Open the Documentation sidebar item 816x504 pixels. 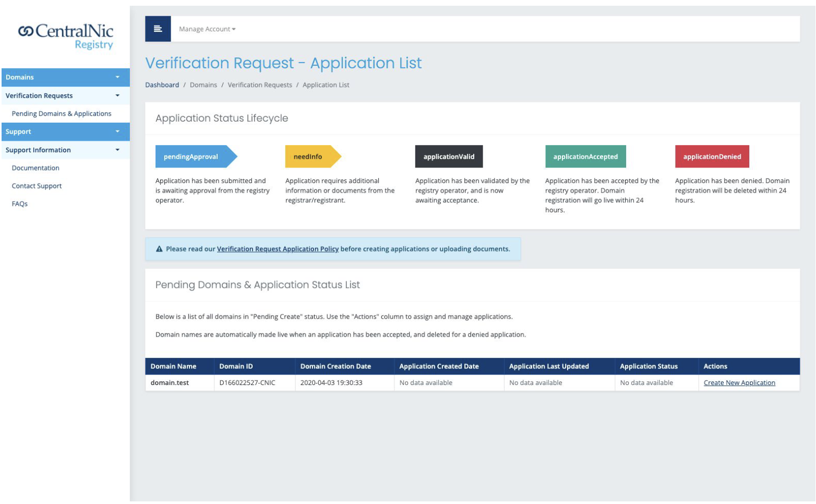35,168
